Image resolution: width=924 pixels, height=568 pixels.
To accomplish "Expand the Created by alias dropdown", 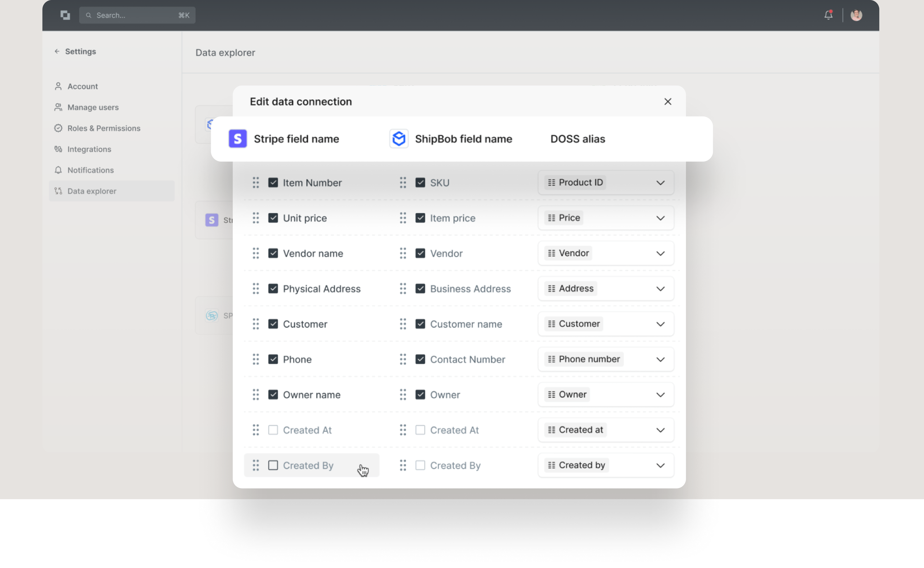I will [x=660, y=465].
